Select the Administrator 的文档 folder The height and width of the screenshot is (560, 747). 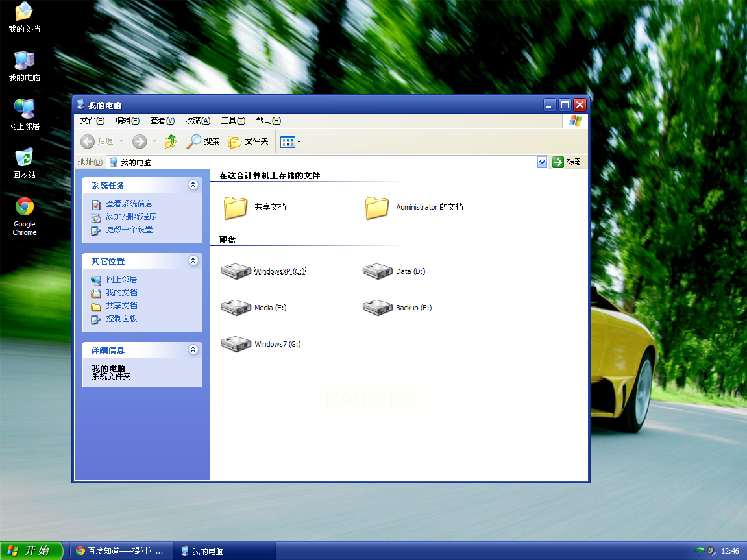(377, 208)
